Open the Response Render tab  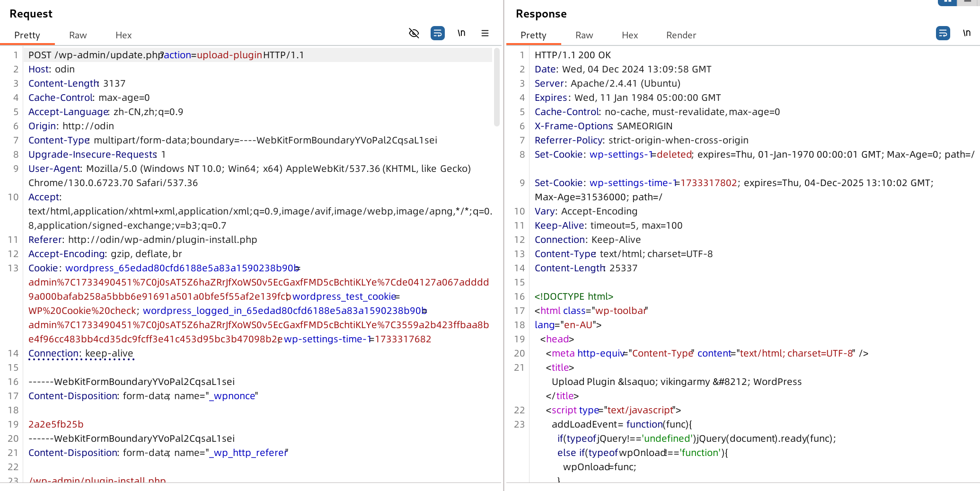(681, 35)
